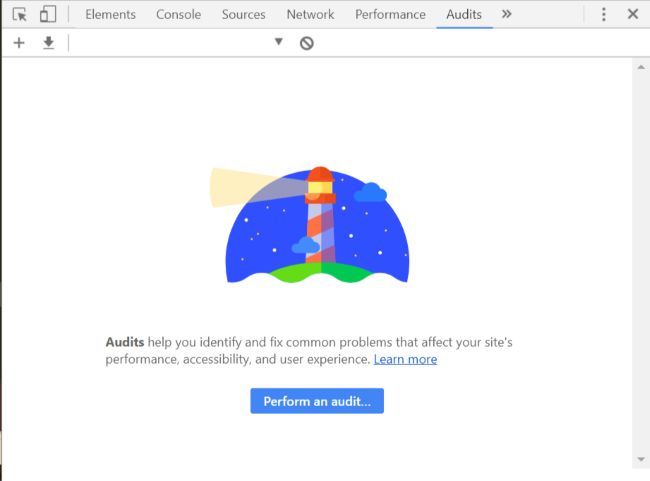Screen dimensions: 650x481
Task: Switch to the Elements tab
Action: (x=111, y=15)
